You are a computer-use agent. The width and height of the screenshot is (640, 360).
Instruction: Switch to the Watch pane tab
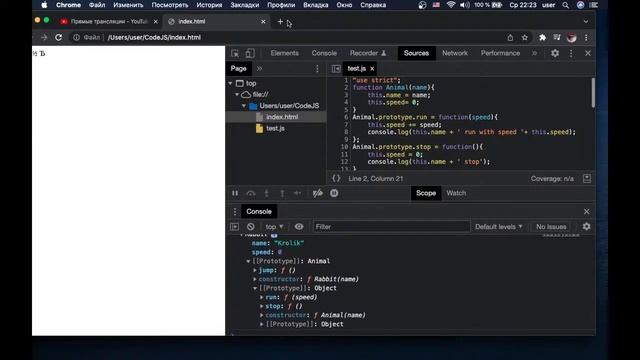coord(456,193)
